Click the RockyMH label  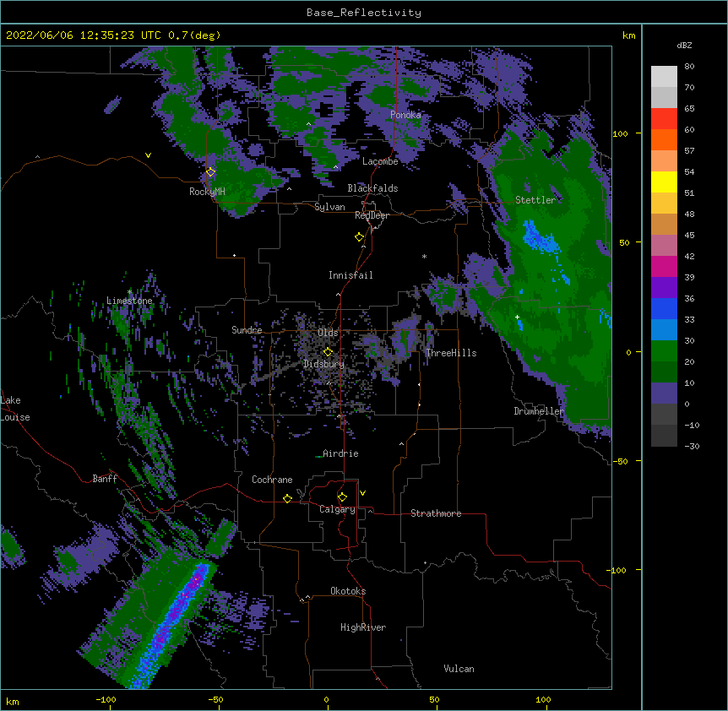pyautogui.click(x=207, y=192)
